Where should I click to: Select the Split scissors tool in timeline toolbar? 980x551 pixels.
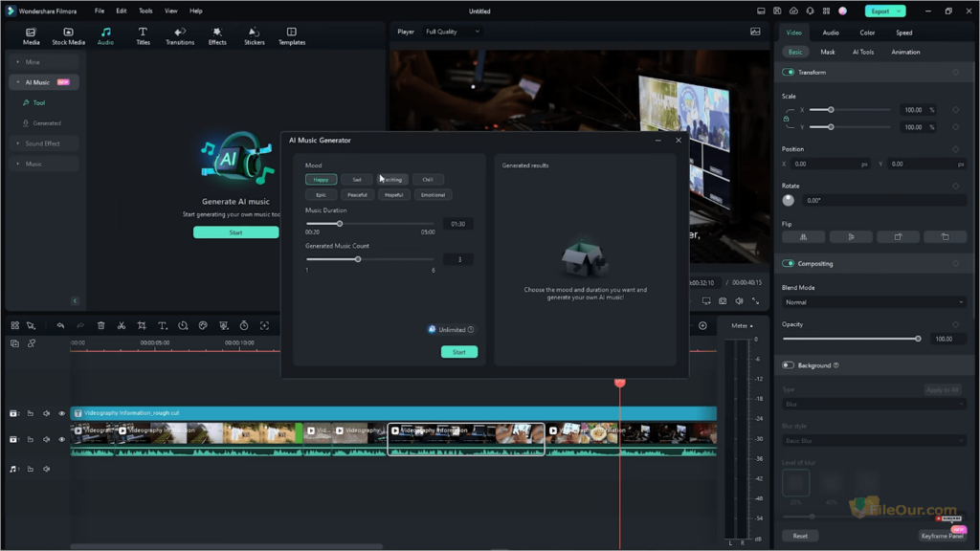point(120,326)
